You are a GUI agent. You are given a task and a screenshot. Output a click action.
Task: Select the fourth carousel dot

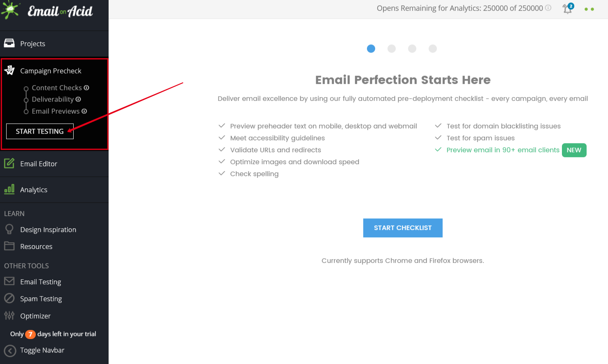433,49
